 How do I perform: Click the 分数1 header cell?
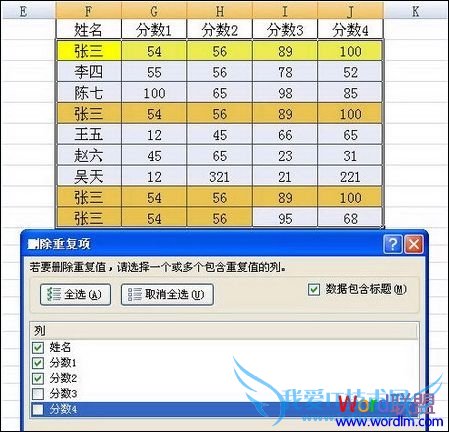click(x=154, y=30)
